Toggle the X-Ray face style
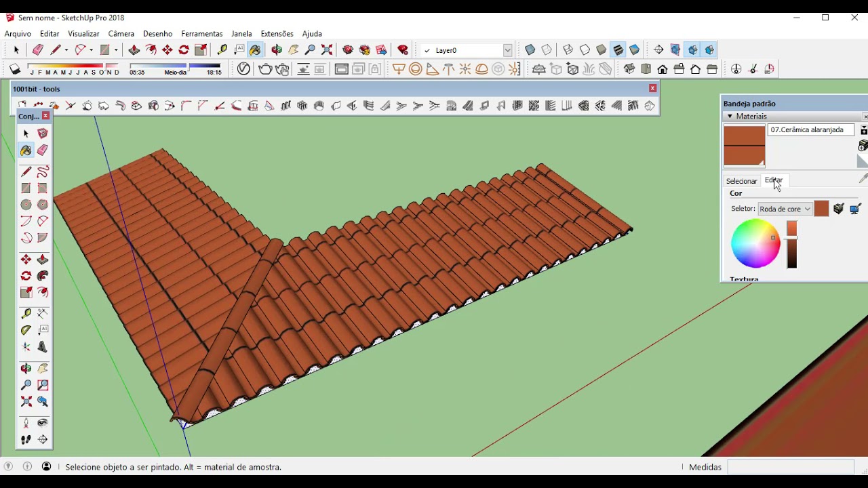868x488 pixels. 530,50
